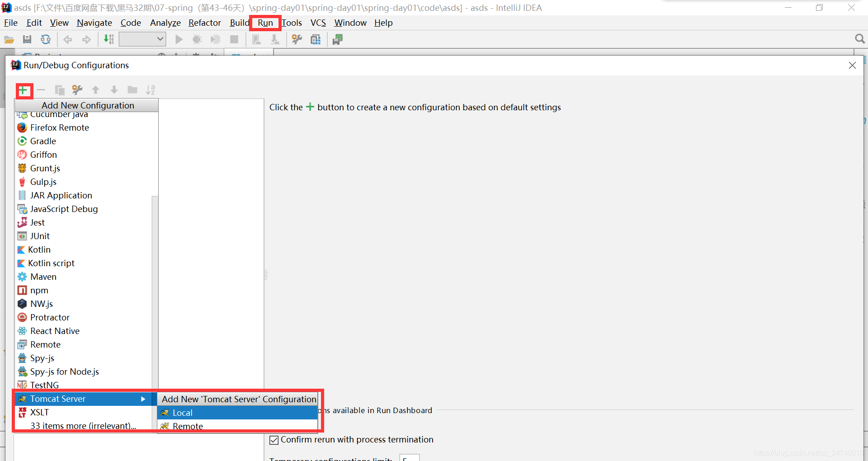Open the VCS menu

click(318, 23)
